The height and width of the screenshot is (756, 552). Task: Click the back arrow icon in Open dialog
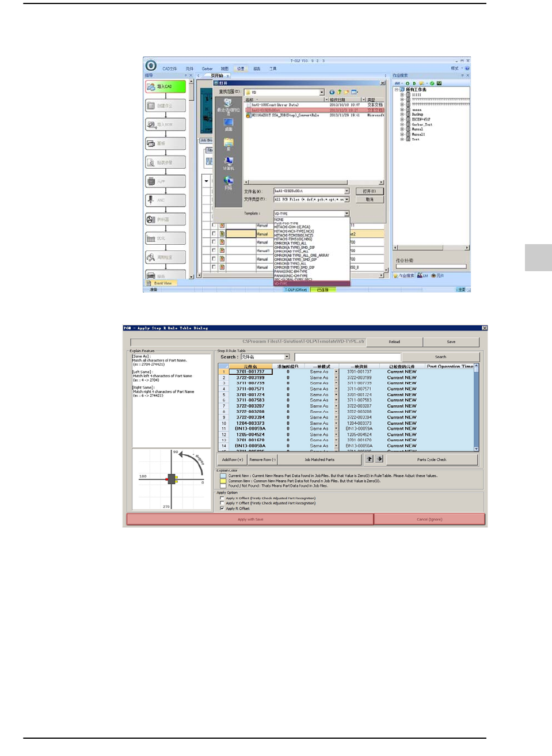point(332,92)
